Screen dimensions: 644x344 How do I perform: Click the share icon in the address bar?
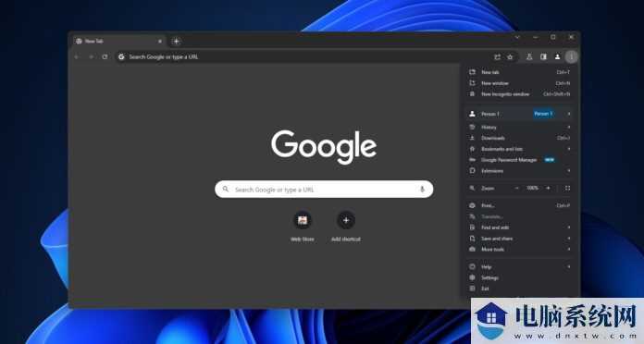[x=497, y=57]
